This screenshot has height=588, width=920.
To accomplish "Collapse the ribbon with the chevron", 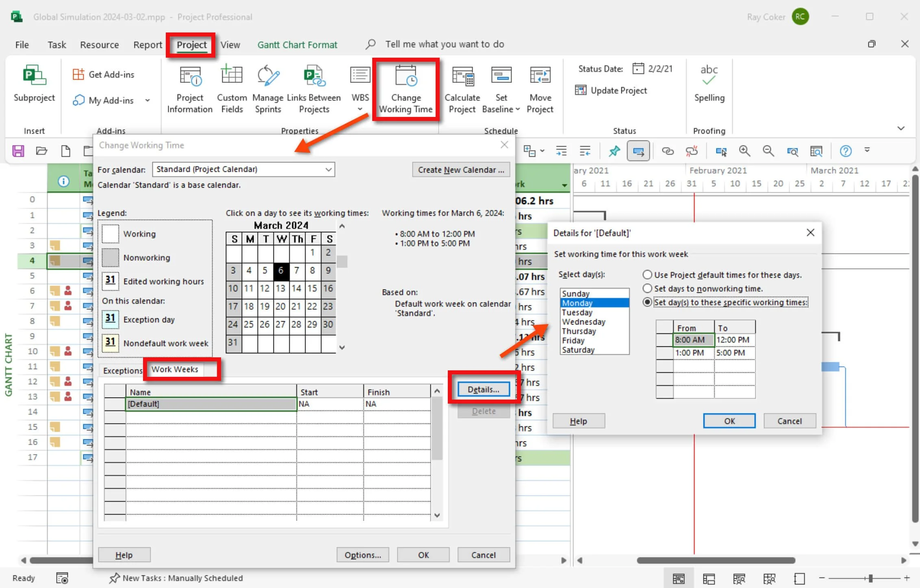I will 900,128.
